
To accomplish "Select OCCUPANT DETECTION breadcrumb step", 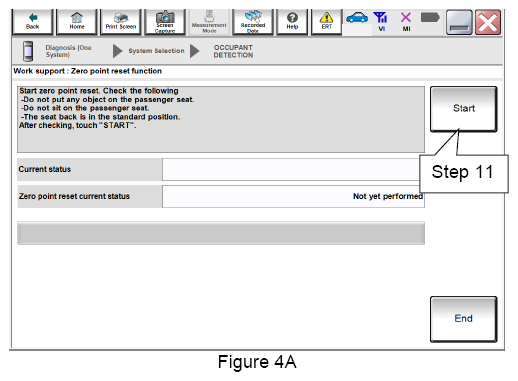I will (x=233, y=51).
